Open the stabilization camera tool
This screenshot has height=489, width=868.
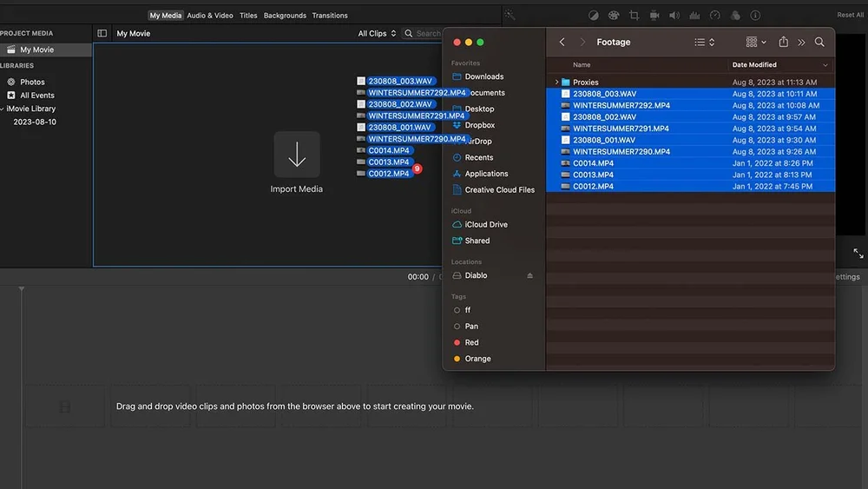pyautogui.click(x=654, y=16)
